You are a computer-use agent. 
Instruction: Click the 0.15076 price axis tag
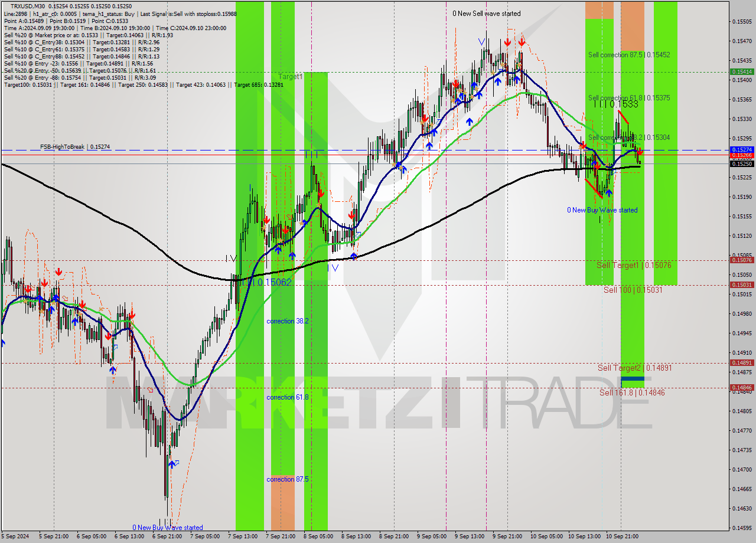(742, 260)
